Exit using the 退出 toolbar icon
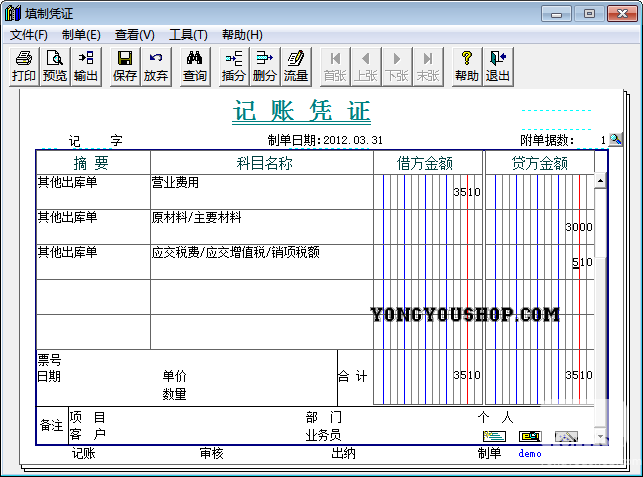Viewport: 643px width, 477px height. click(497, 66)
